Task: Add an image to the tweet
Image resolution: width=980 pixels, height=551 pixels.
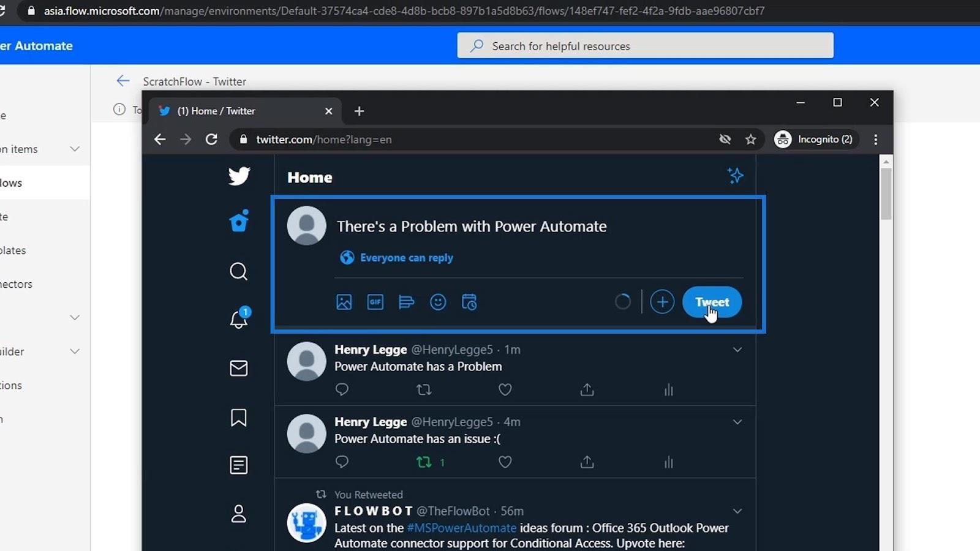Action: click(x=344, y=302)
